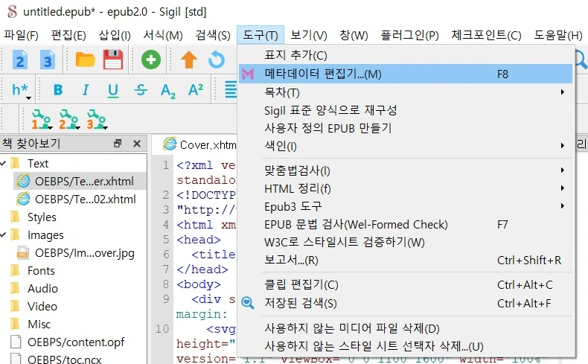Open the 창(W) menu

tap(354, 35)
